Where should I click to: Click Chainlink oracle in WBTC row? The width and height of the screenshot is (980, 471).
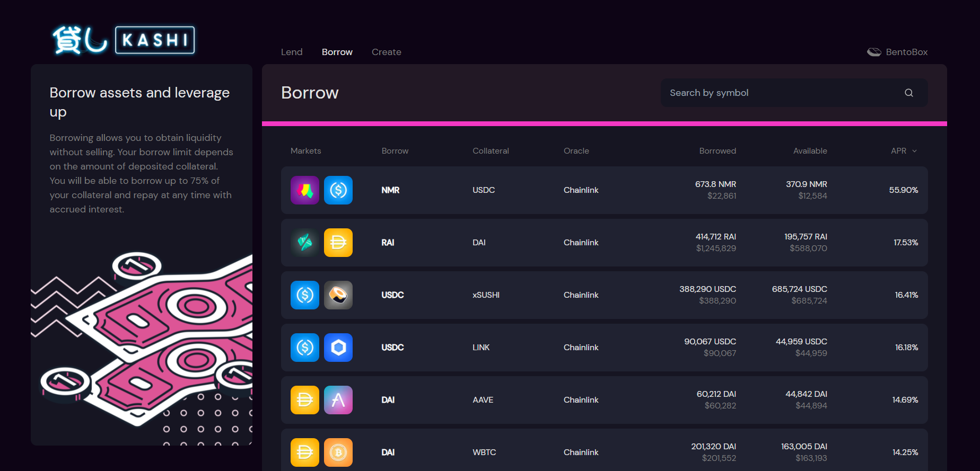click(581, 452)
